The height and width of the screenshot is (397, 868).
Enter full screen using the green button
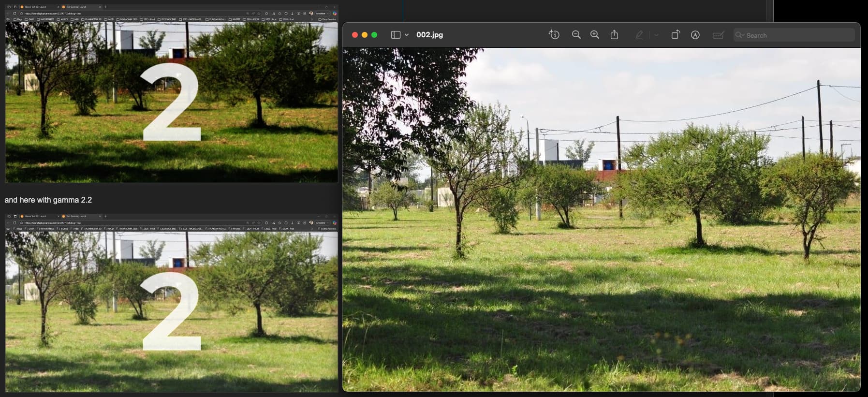pyautogui.click(x=374, y=35)
